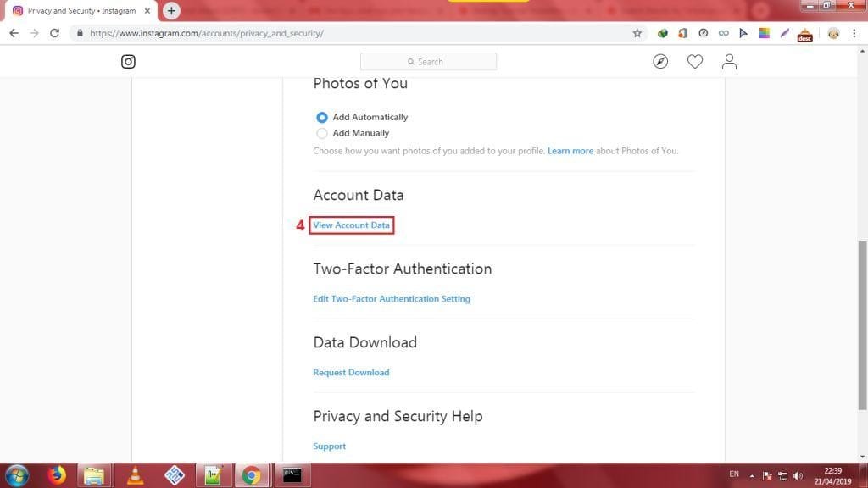
Task: Open Edit Two-Factor Authentication Setting link
Action: coord(392,299)
